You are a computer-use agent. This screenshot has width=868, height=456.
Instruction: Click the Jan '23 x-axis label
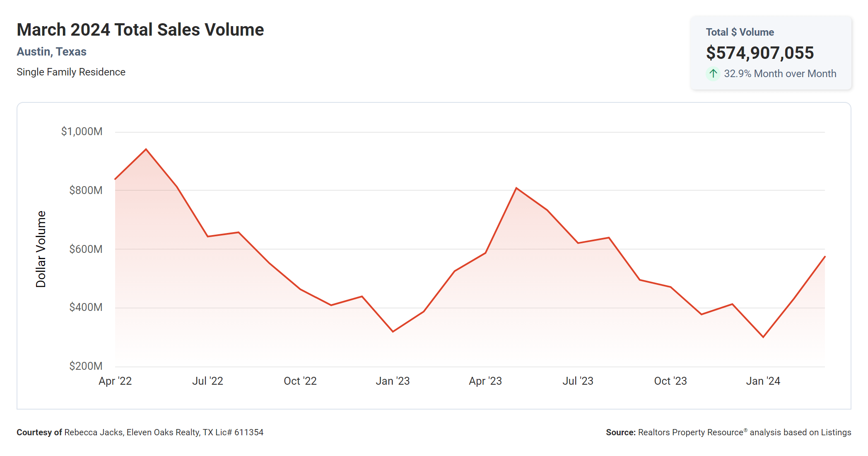[x=393, y=381]
